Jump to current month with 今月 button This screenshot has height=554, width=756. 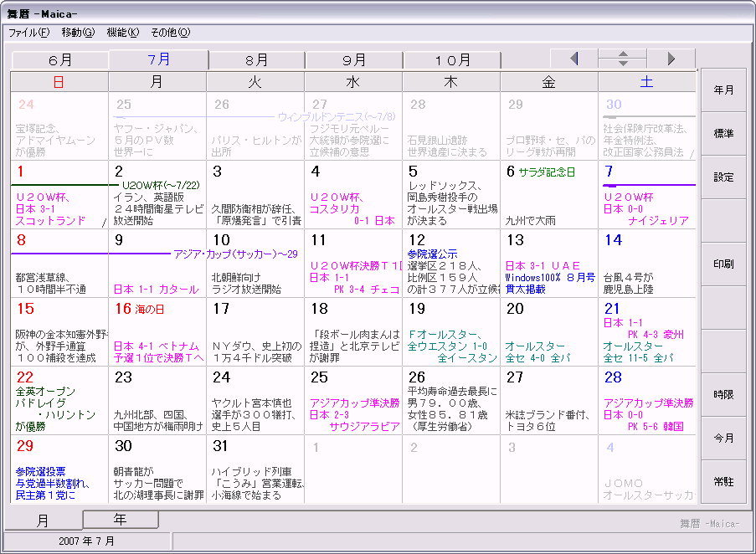723,438
